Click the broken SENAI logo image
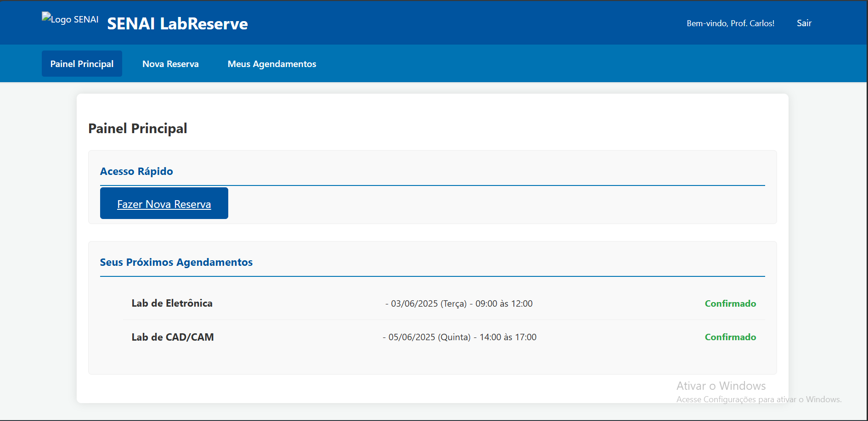Image resolution: width=868 pixels, height=421 pixels. (x=70, y=19)
